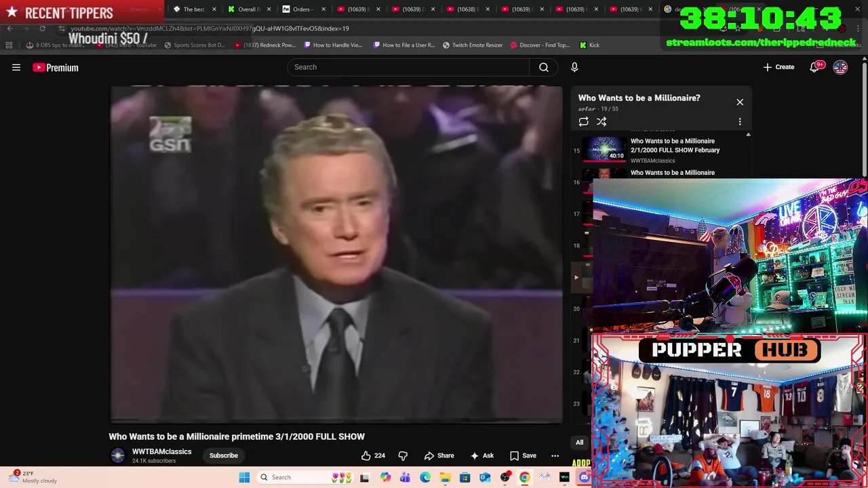Share the video
The image size is (868, 488).
click(x=438, y=455)
